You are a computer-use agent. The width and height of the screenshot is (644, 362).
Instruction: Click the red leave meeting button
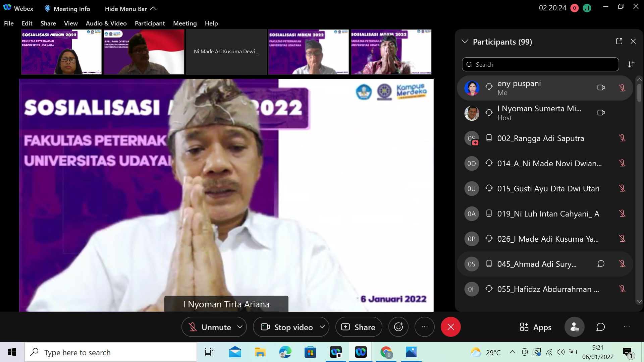[450, 327]
